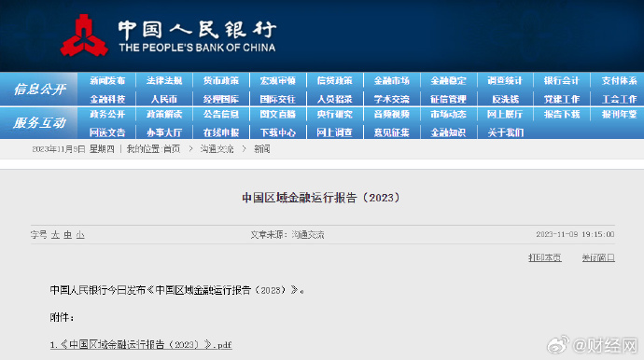This screenshot has height=360, width=644.
Task: Open 工会工作 navigation link
Action: point(619,100)
